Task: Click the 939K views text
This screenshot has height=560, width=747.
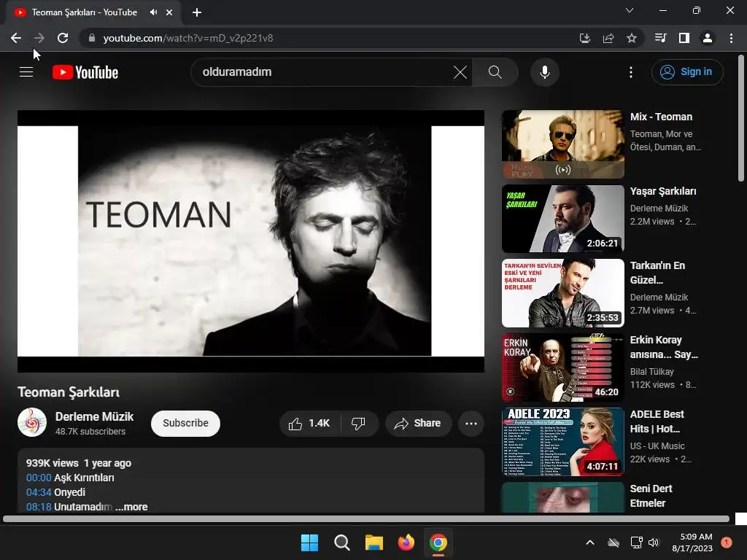Action: click(x=52, y=463)
